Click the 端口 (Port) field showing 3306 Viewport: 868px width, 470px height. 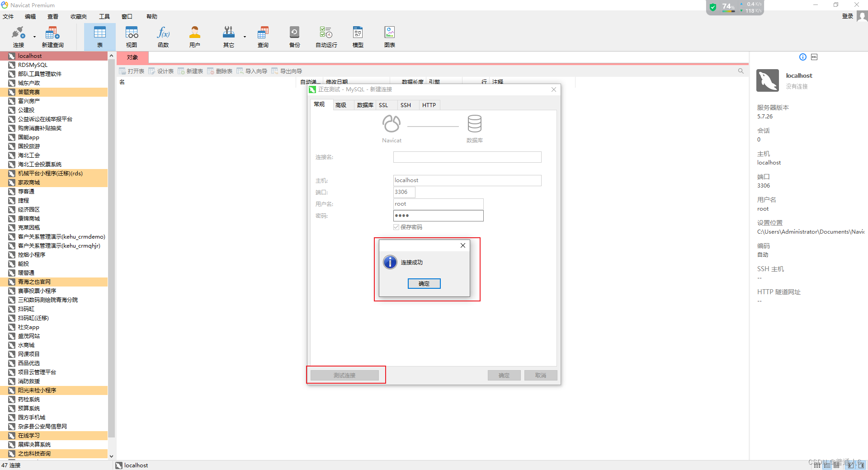click(404, 192)
